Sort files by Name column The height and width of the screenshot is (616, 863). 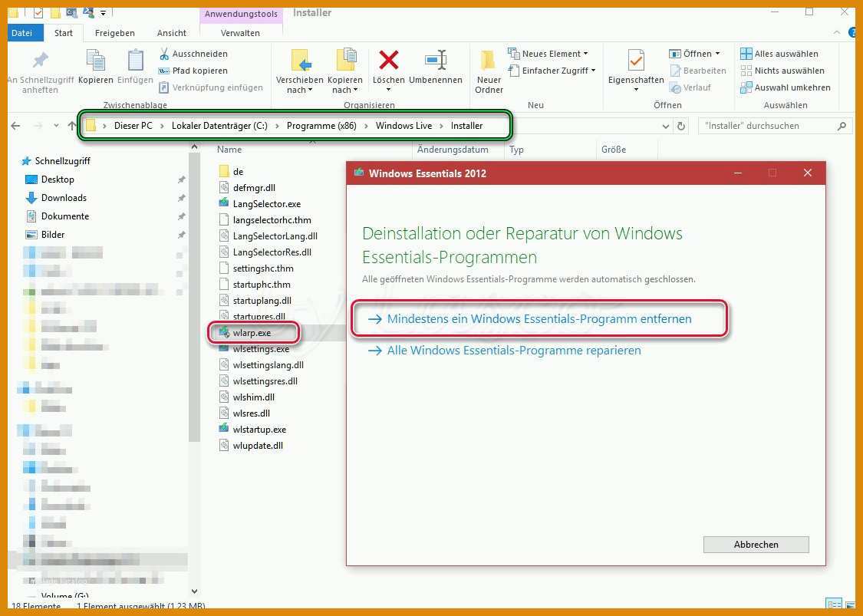point(229,150)
